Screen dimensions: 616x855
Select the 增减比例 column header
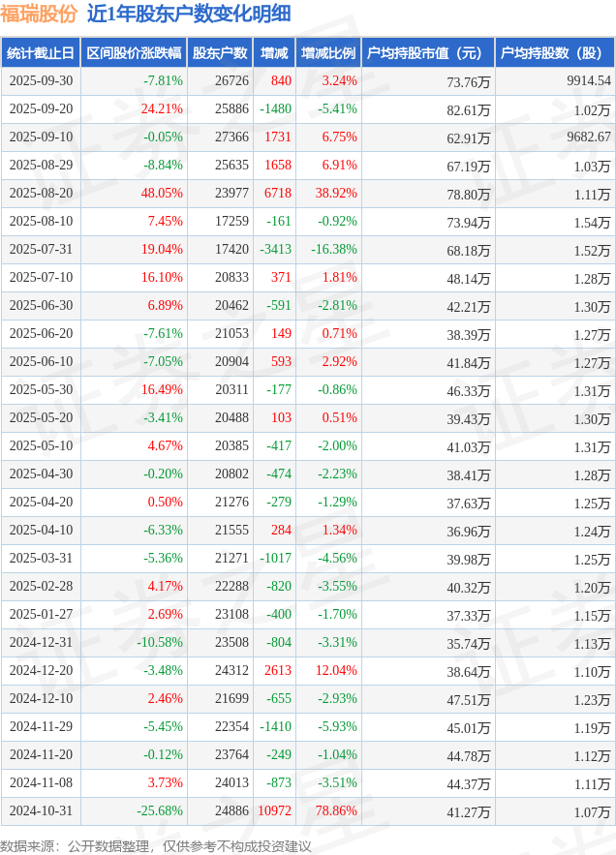[x=327, y=53]
